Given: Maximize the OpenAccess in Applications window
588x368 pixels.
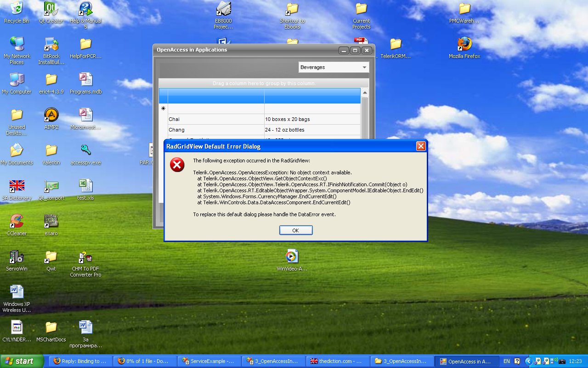Looking at the screenshot, I should [x=355, y=50].
